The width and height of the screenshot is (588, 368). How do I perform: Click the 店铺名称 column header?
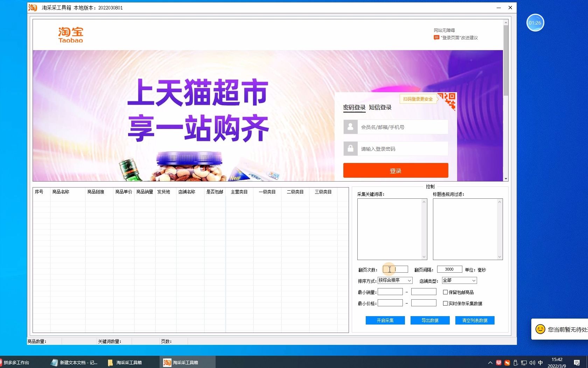[190, 192]
